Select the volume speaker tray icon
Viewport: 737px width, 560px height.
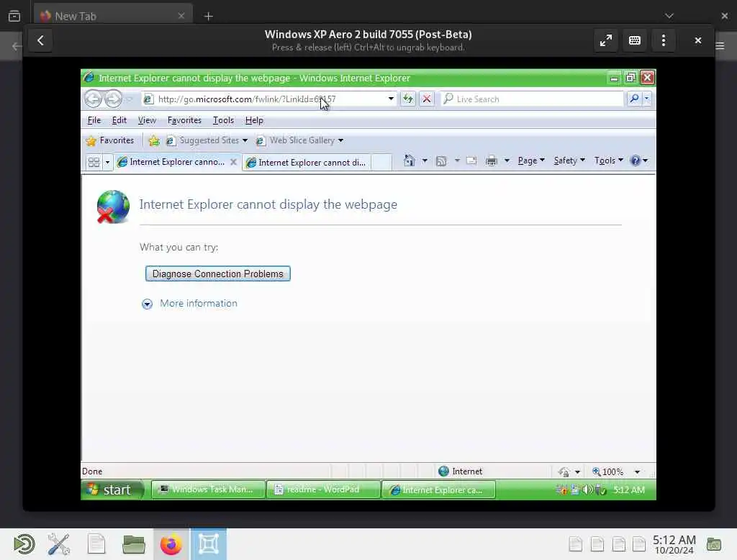click(587, 490)
